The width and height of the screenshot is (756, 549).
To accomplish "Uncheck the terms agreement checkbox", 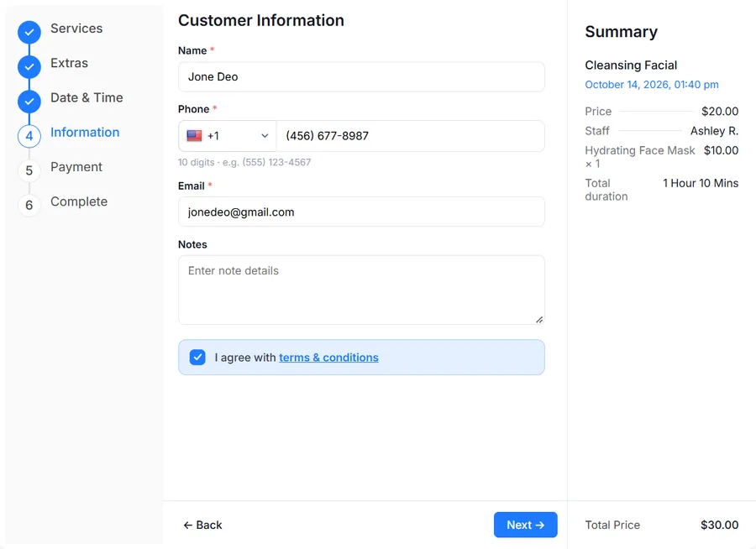I will (197, 357).
